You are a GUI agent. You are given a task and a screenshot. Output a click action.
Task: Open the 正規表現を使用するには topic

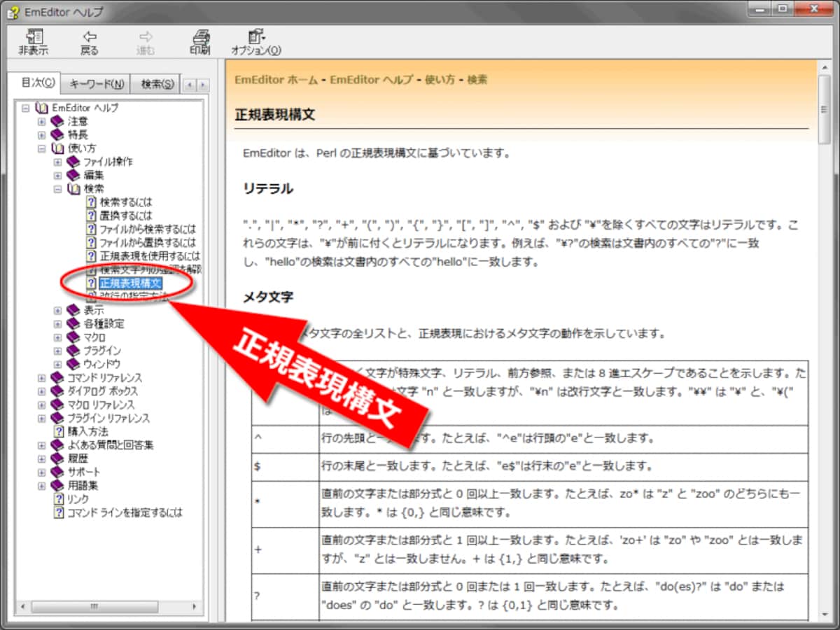(x=149, y=256)
